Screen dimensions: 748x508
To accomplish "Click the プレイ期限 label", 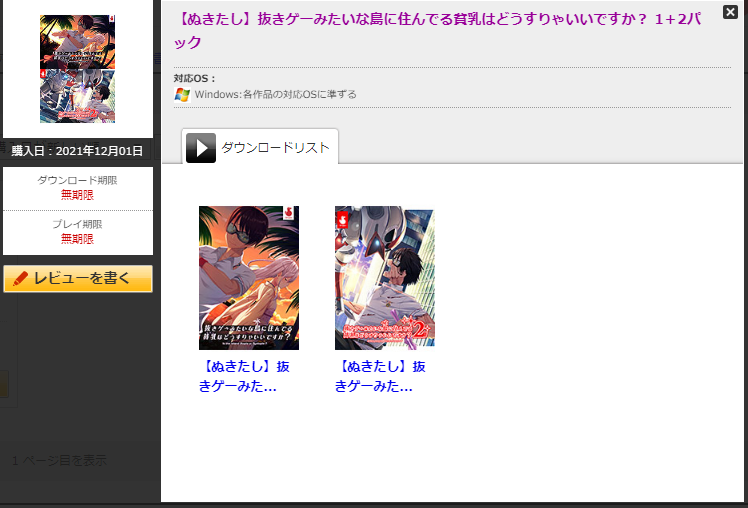I will (x=77, y=224).
